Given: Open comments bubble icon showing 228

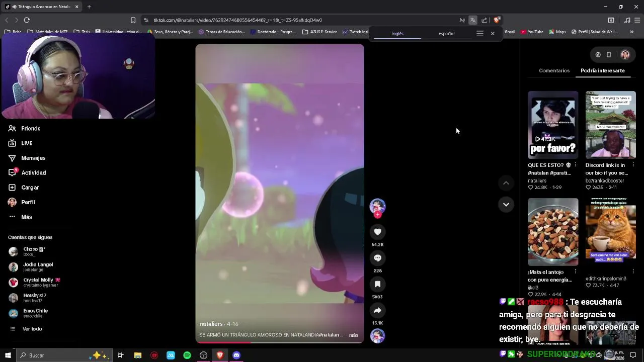Looking at the screenshot, I should pos(377,258).
